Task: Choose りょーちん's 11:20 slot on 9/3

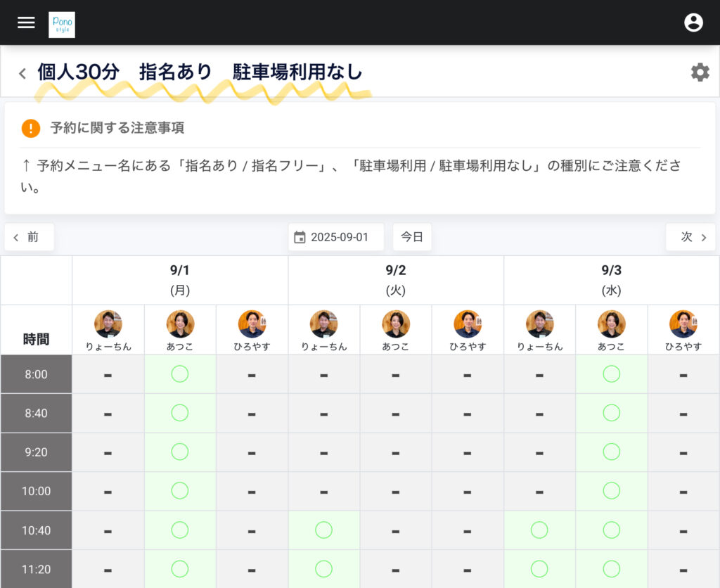Action: [x=539, y=568]
